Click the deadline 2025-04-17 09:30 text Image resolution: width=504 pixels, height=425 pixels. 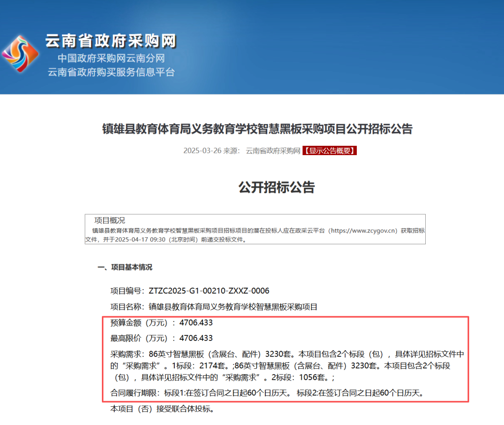pyautogui.click(x=140, y=239)
